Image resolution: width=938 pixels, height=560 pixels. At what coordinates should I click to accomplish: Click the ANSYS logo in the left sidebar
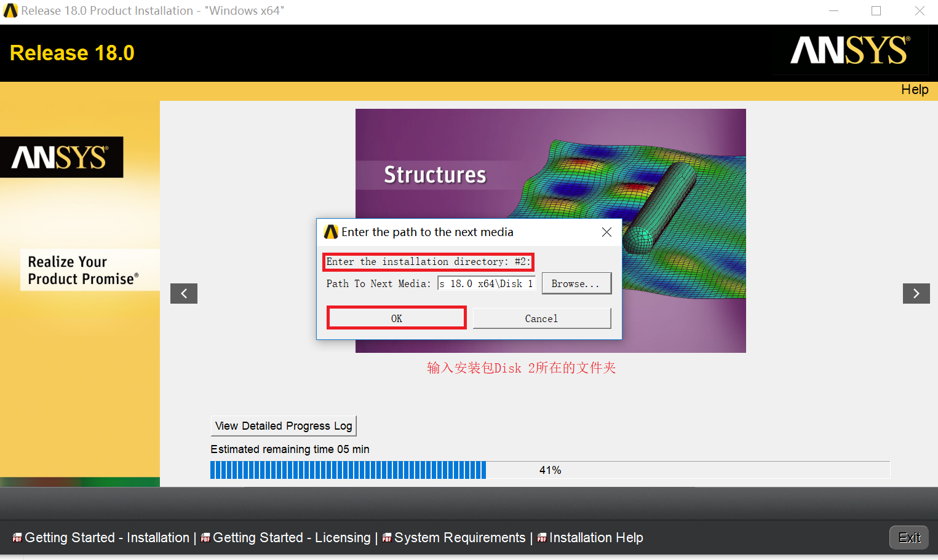[x=62, y=157]
